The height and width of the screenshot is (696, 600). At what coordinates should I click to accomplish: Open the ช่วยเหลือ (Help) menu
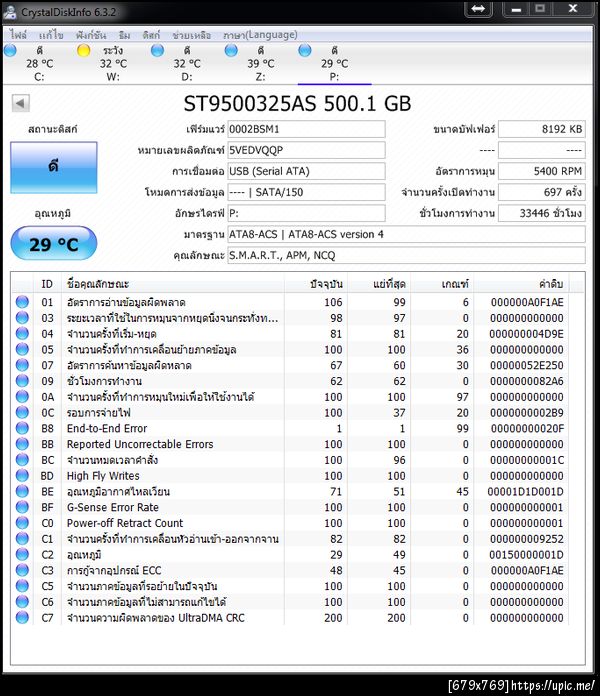pos(191,35)
